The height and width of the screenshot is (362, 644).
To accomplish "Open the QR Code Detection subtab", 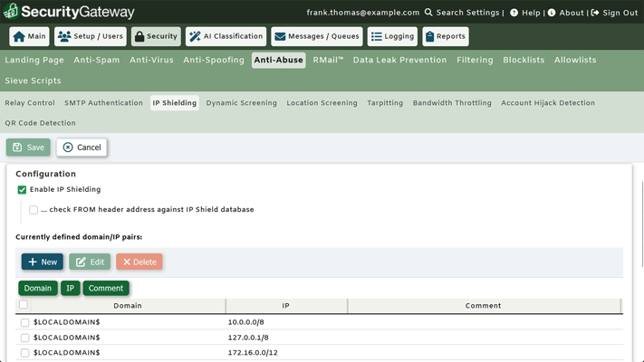I will coord(40,123).
